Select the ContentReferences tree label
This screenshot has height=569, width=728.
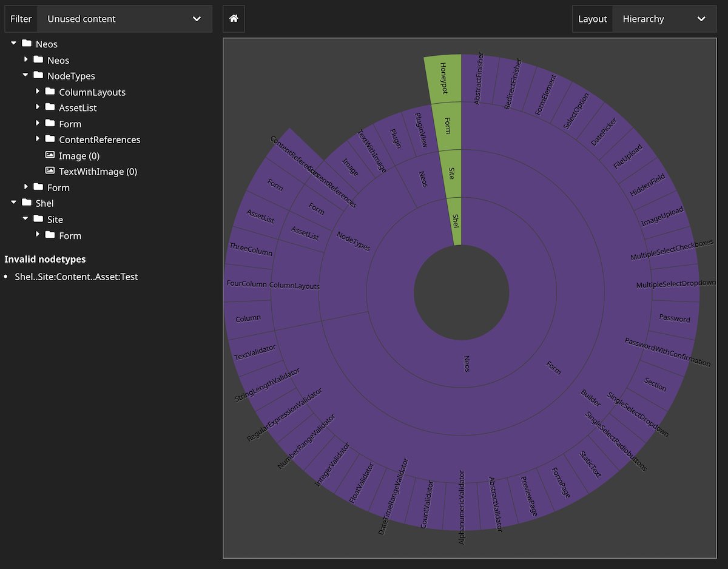99,140
